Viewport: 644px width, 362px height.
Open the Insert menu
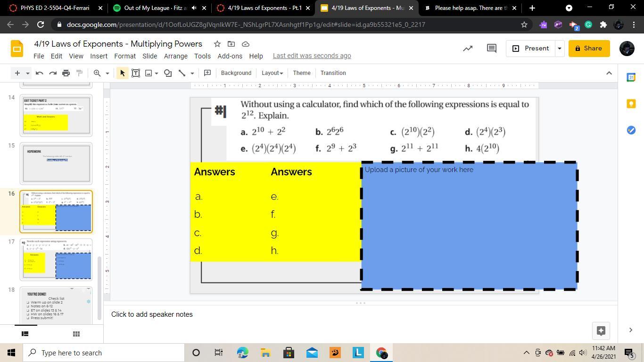(x=99, y=56)
